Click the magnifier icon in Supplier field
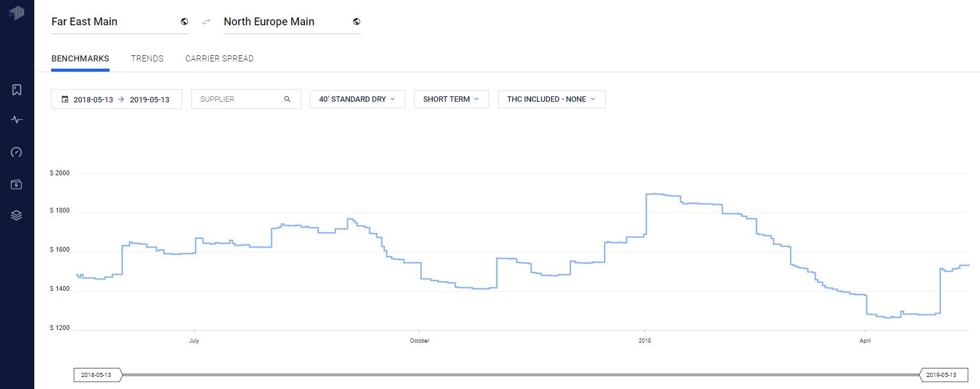 pyautogui.click(x=287, y=99)
